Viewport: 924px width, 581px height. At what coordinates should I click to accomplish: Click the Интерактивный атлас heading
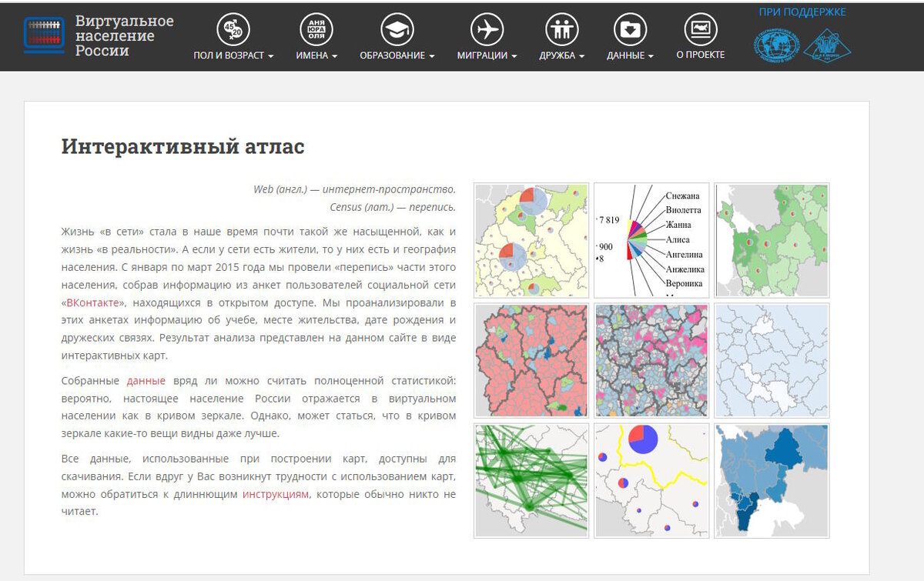(182, 146)
